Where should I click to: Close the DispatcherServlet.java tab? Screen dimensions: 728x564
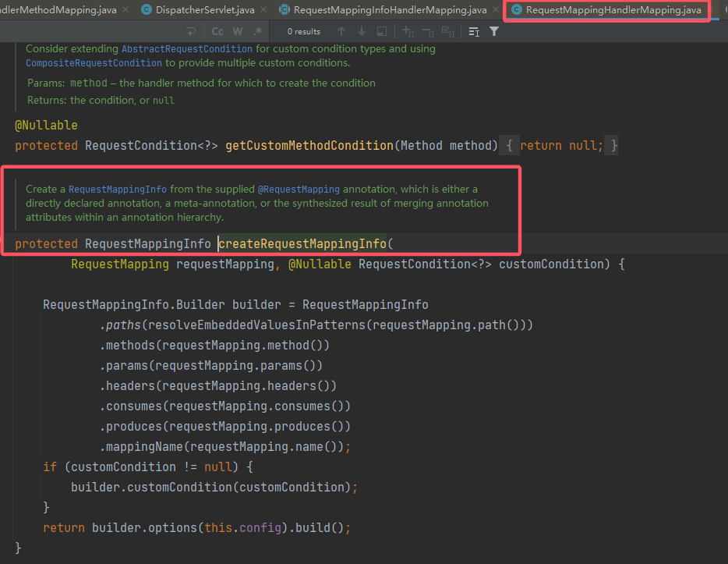[x=263, y=10]
